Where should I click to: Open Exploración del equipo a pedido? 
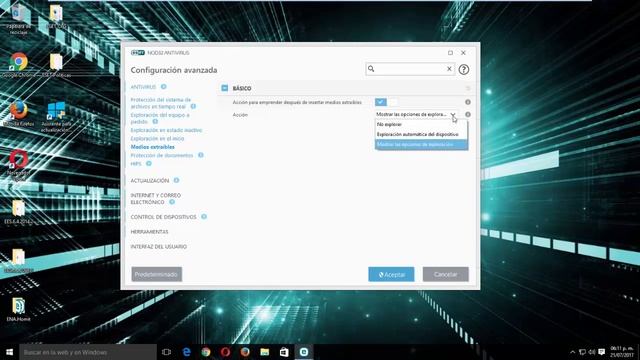[160, 118]
